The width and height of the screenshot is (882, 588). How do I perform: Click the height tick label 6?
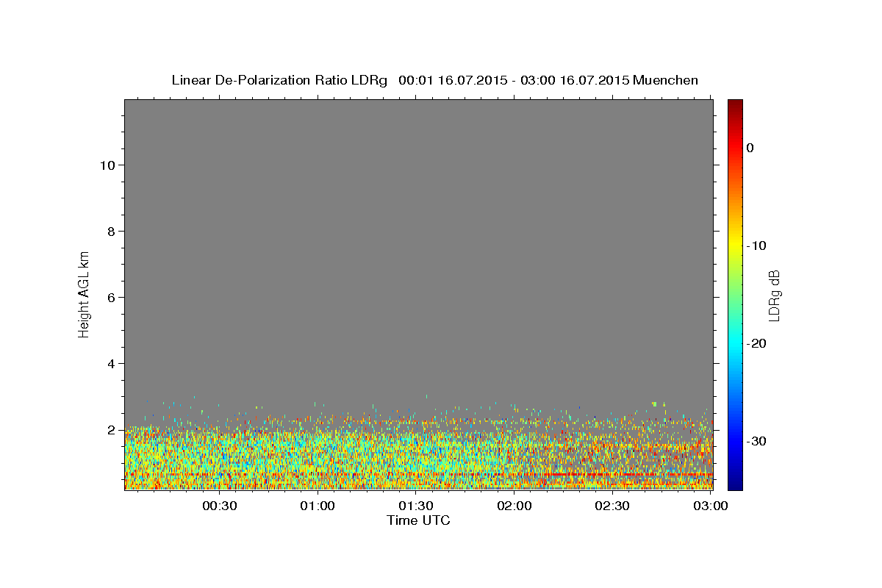coord(110,298)
